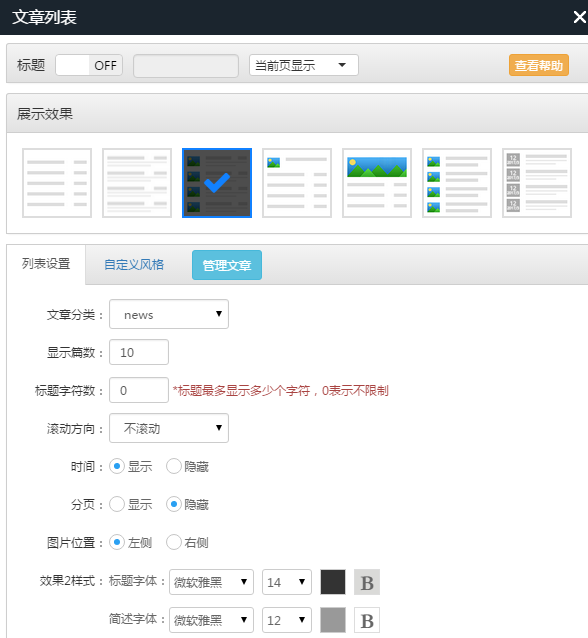Choose the large banner image layout
Image resolution: width=588 pixels, height=638 pixels.
click(377, 183)
